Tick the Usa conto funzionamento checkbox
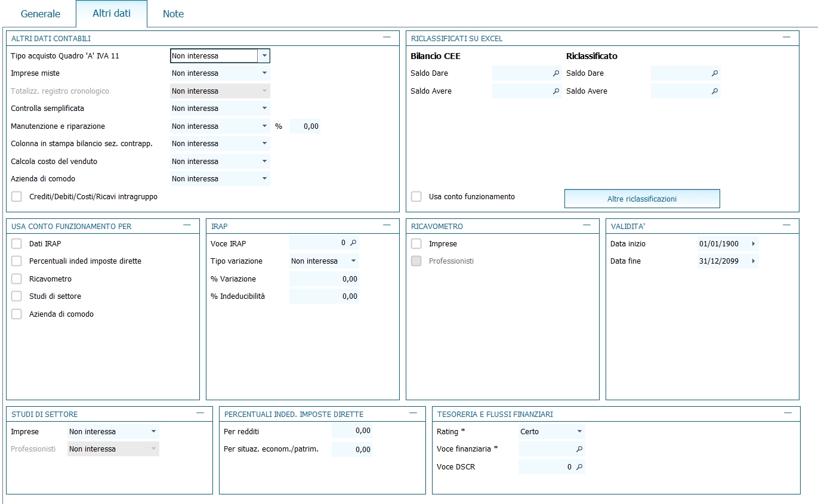This screenshot has height=504, width=818. tap(416, 197)
